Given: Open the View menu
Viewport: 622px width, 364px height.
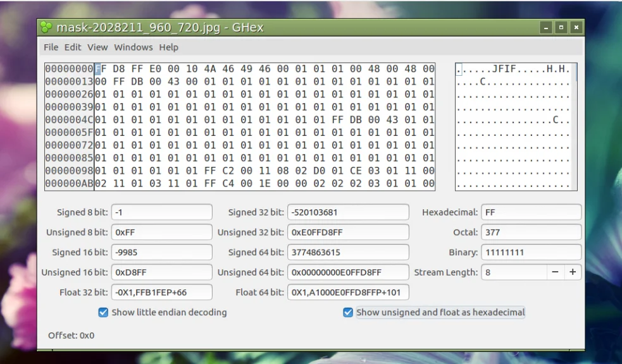Looking at the screenshot, I should [97, 47].
